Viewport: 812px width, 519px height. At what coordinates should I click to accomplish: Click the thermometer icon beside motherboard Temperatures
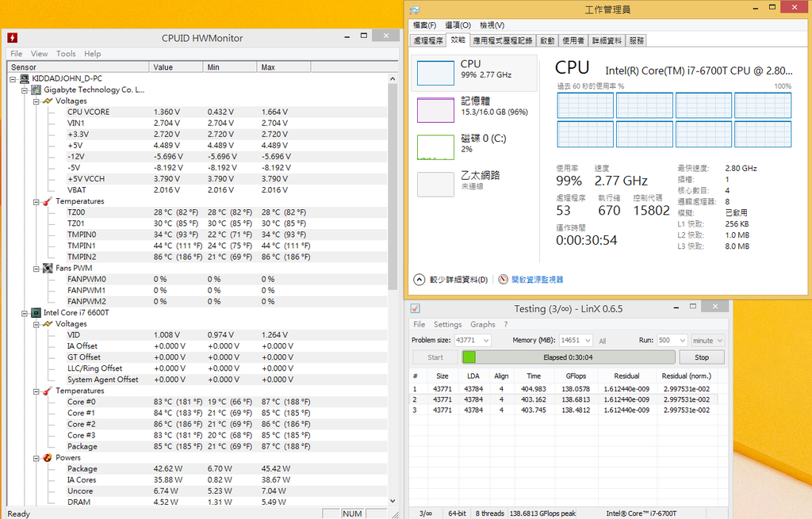(x=47, y=201)
